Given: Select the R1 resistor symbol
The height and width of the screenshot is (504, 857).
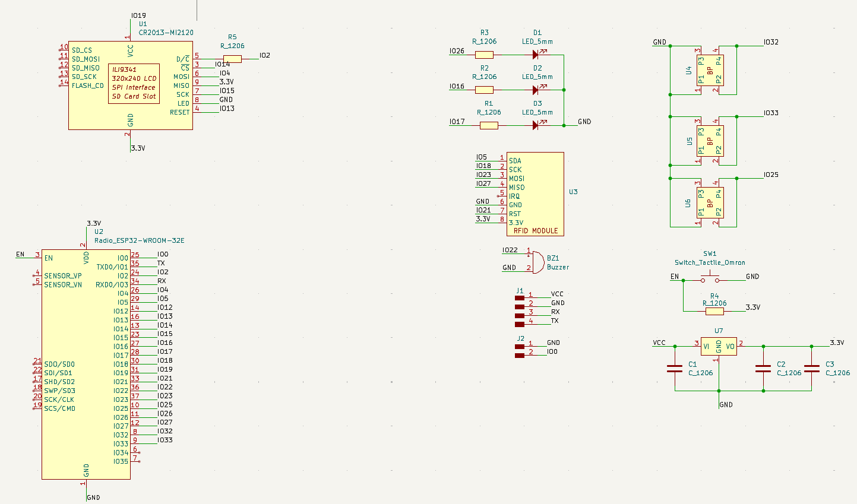Looking at the screenshot, I should (489, 125).
